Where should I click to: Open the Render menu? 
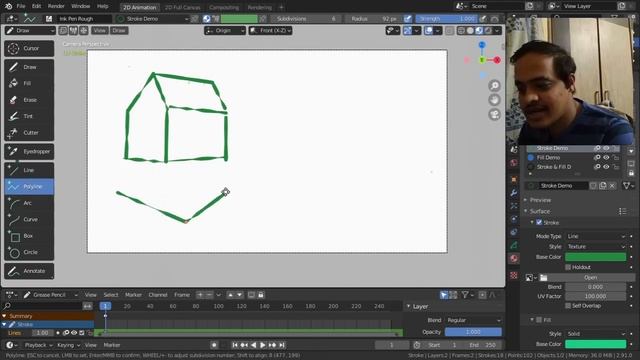tap(56, 6)
